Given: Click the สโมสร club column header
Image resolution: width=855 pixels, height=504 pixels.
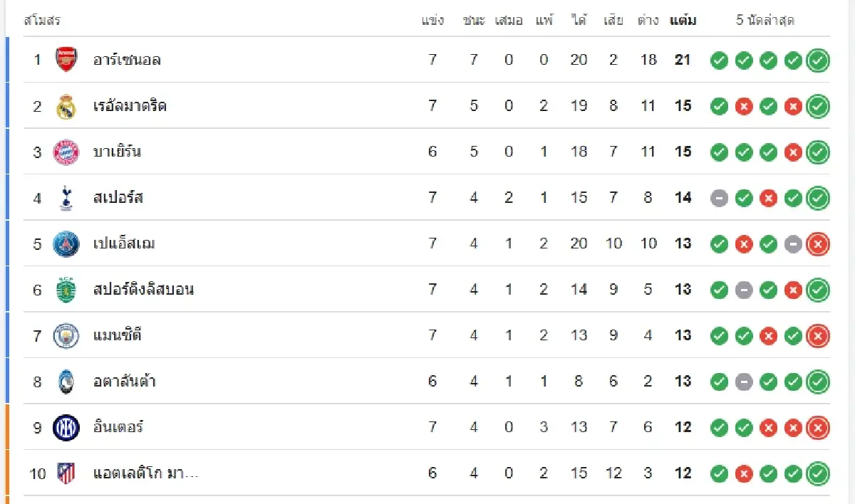Looking at the screenshot, I should coord(42,21).
